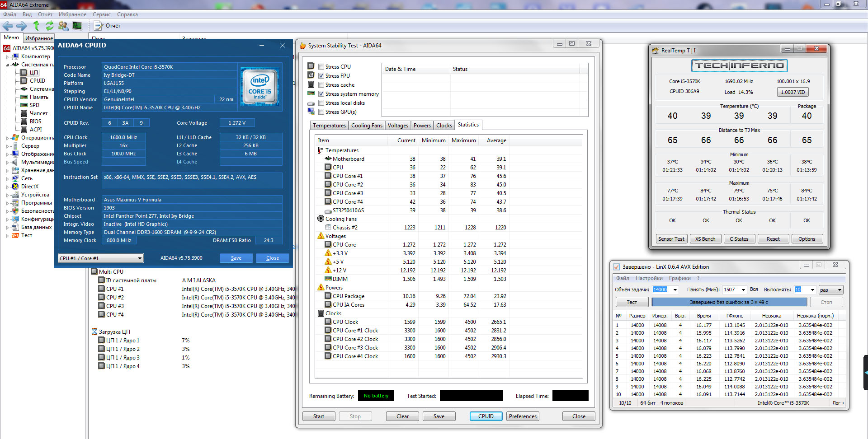Screen dimensions: 868x439
Task: Enable the Stress CPU checkbox
Action: (x=321, y=67)
